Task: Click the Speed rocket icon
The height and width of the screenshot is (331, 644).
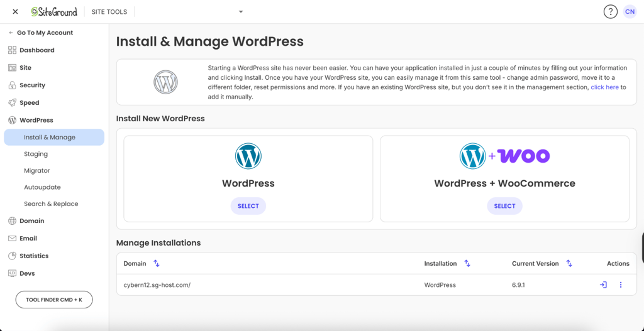Action: 12,102
